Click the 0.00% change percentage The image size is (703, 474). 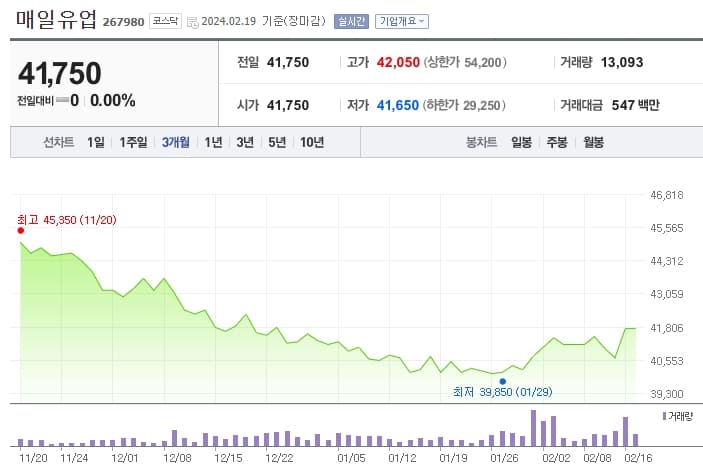point(113,100)
